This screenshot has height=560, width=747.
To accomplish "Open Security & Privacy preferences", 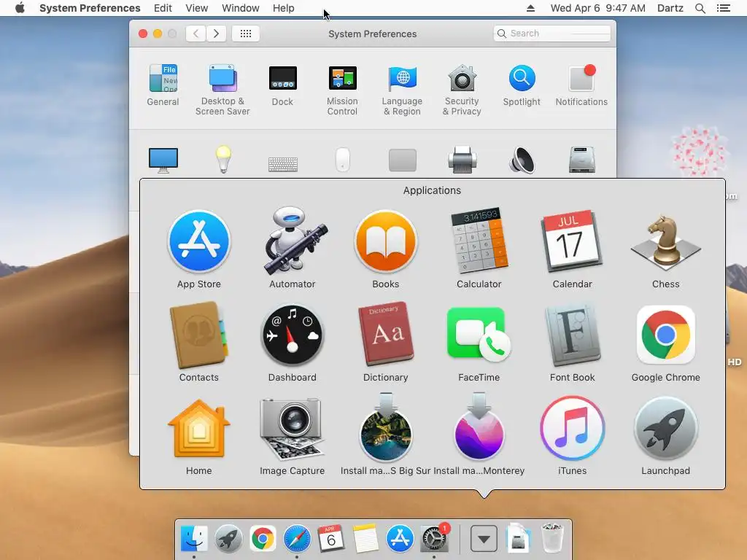I will click(x=462, y=90).
